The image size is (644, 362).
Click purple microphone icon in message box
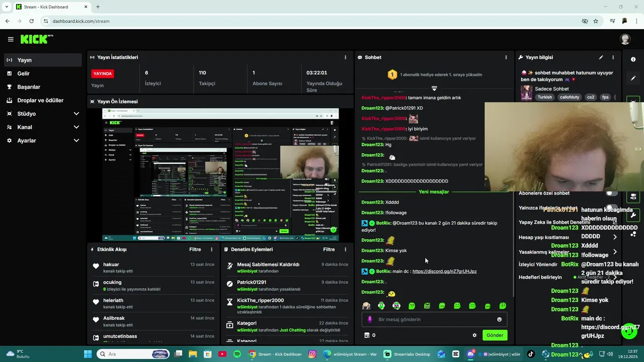pos(370,319)
